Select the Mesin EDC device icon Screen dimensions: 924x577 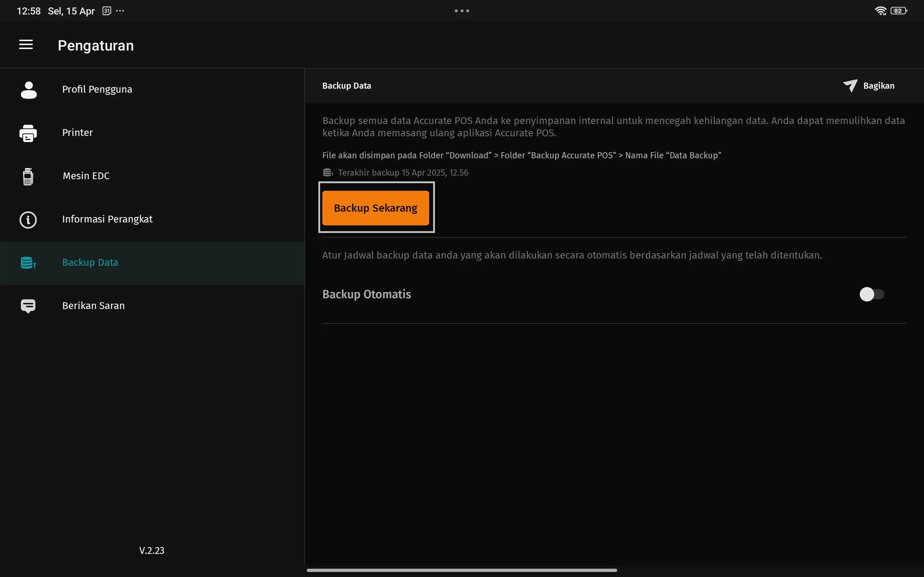(x=28, y=176)
